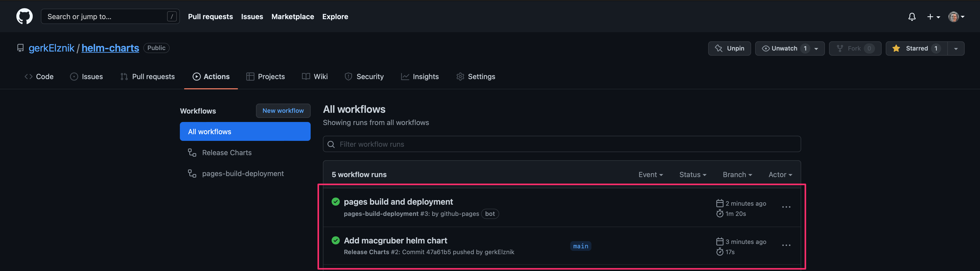Viewport: 980px width, 271px height.
Task: Switch to the Projects tab
Action: pos(265,76)
